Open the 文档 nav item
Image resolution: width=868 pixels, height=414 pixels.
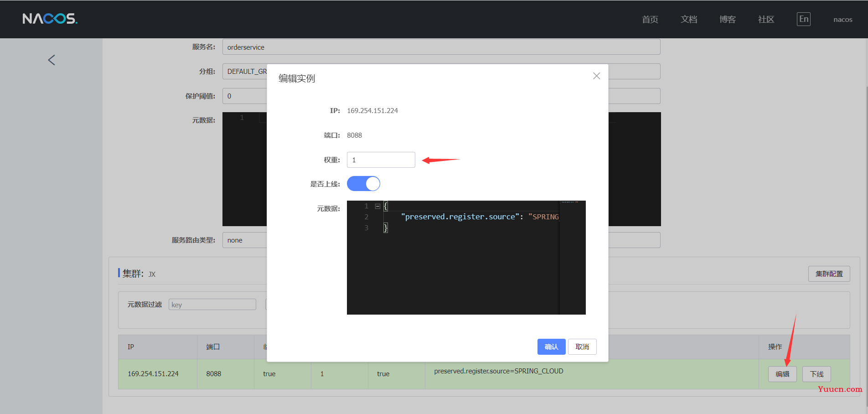coord(689,19)
